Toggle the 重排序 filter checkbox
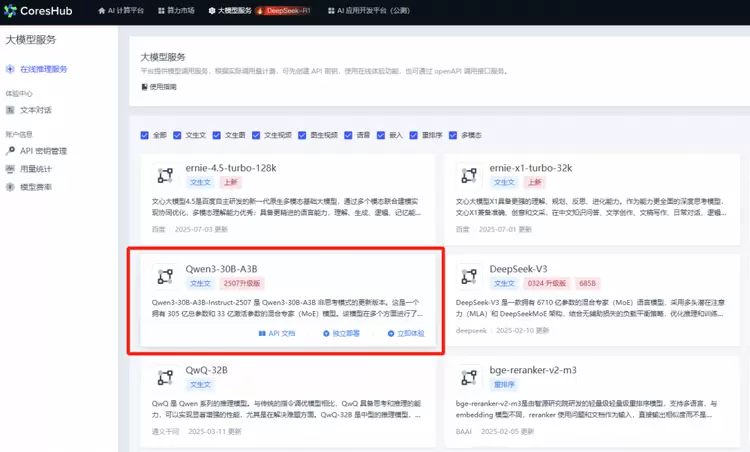 [x=415, y=133]
